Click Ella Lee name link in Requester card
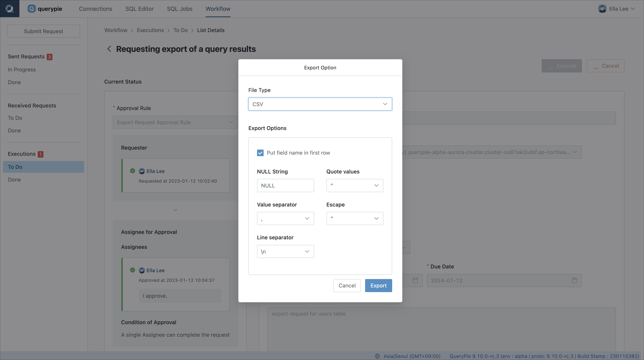This screenshot has height=360, width=644. (x=156, y=171)
